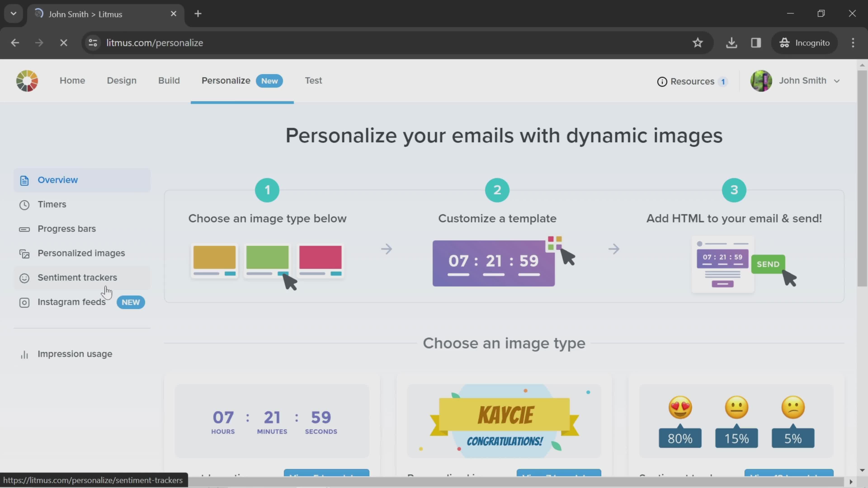
Task: Select the Litmus logo home icon
Action: coord(27,80)
